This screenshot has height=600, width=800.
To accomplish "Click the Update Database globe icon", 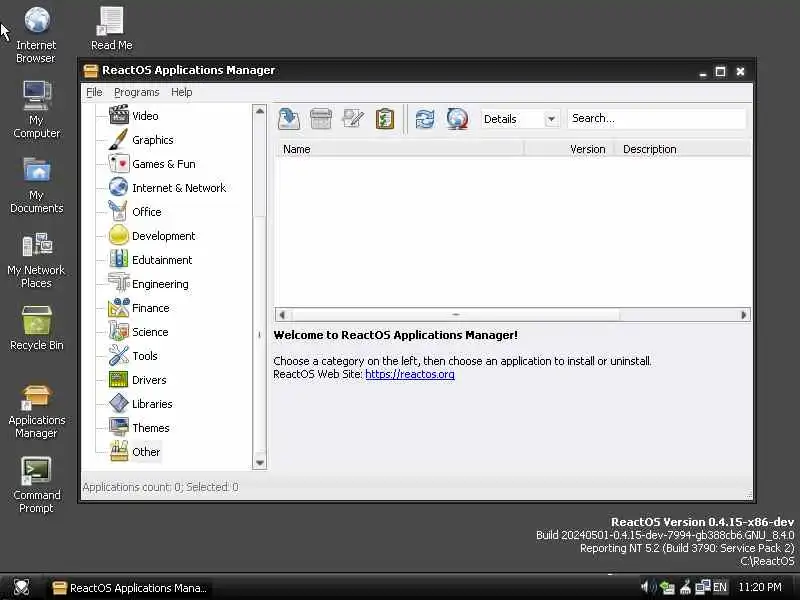I will tap(457, 119).
